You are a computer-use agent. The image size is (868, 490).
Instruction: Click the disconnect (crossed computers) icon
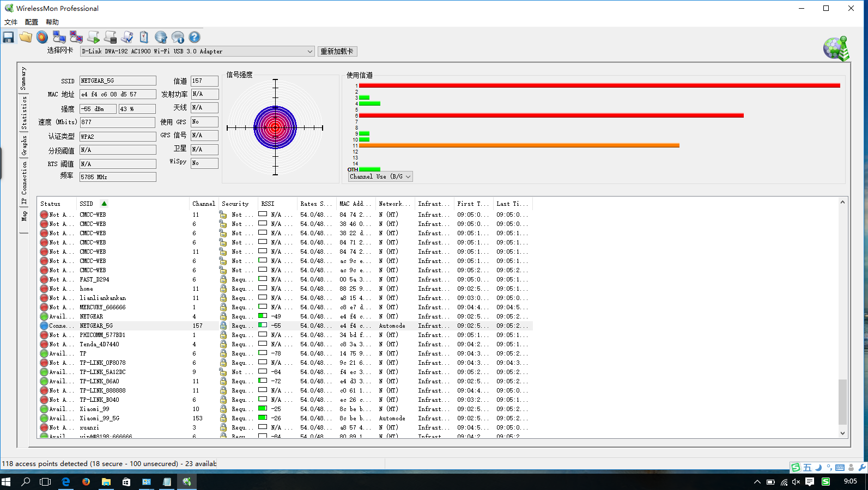tap(76, 37)
